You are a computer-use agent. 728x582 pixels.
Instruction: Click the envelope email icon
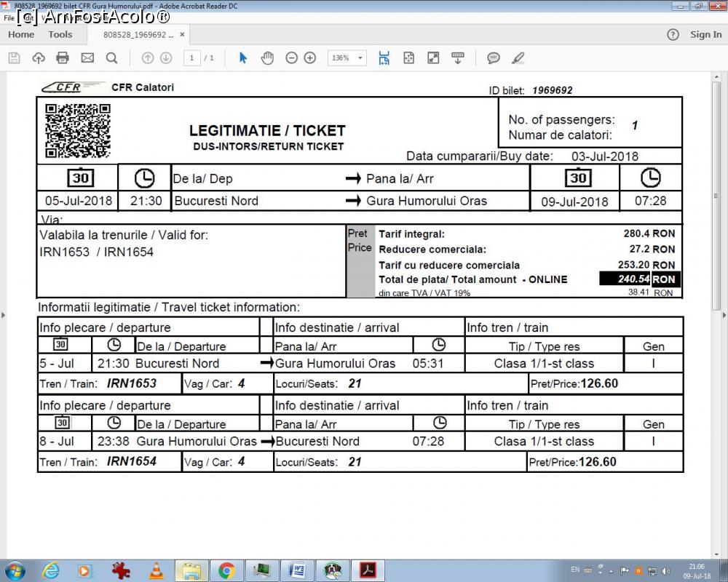87,58
